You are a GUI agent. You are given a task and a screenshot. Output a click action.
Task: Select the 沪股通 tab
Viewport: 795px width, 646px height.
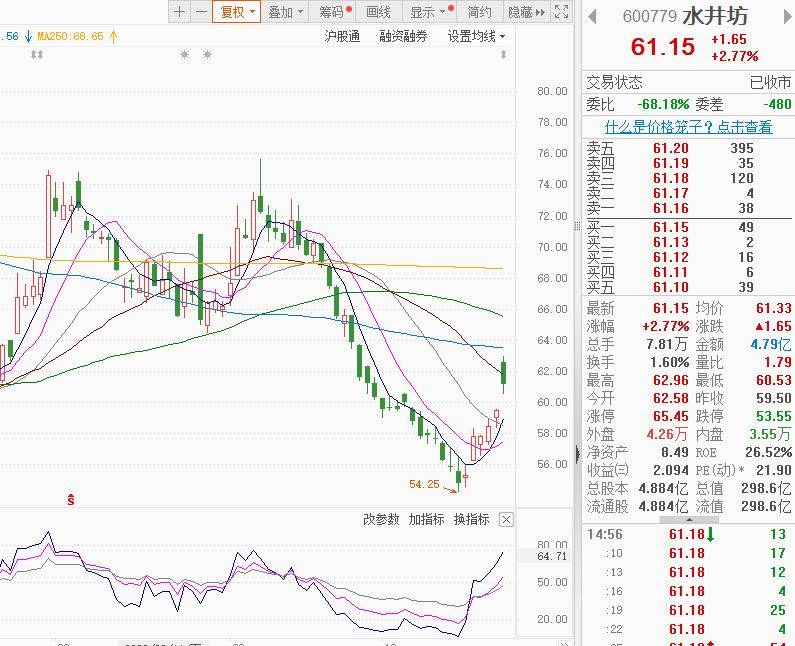342,36
